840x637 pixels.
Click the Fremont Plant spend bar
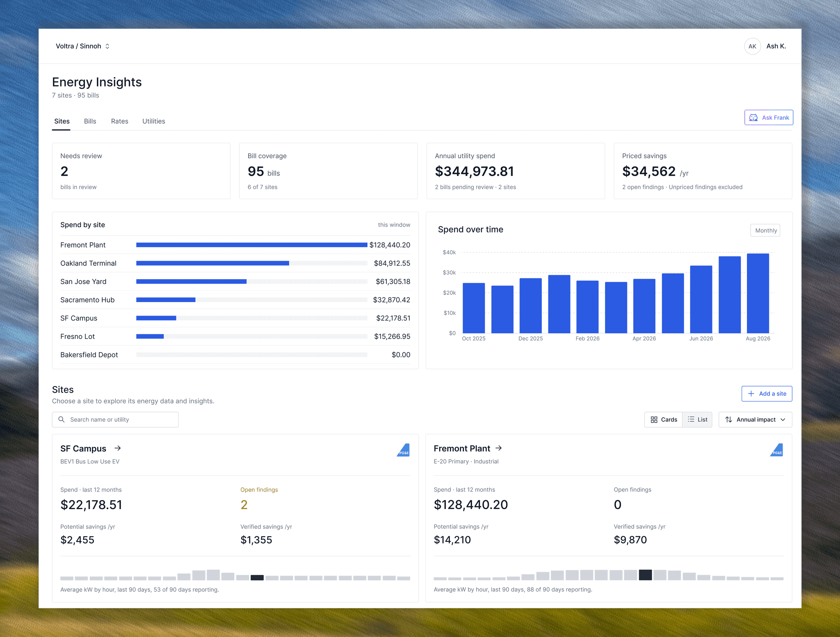click(251, 245)
